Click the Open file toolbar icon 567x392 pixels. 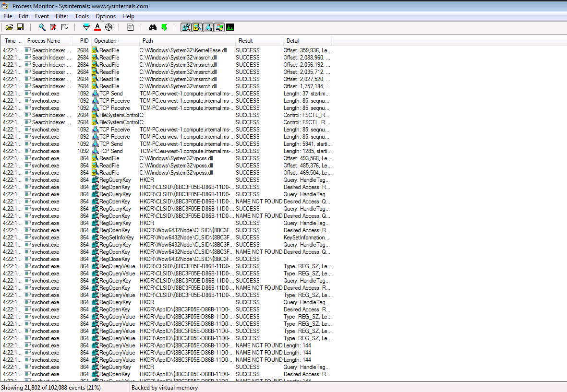pyautogui.click(x=9, y=27)
